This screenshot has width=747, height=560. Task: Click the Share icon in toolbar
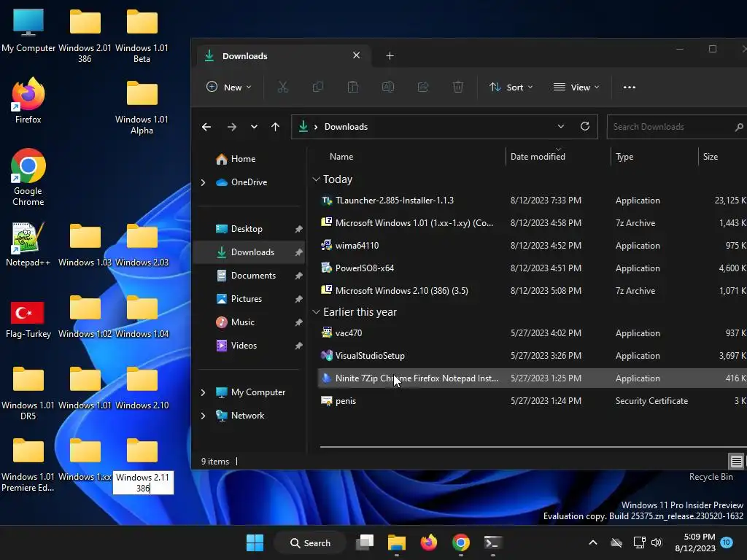pyautogui.click(x=423, y=87)
